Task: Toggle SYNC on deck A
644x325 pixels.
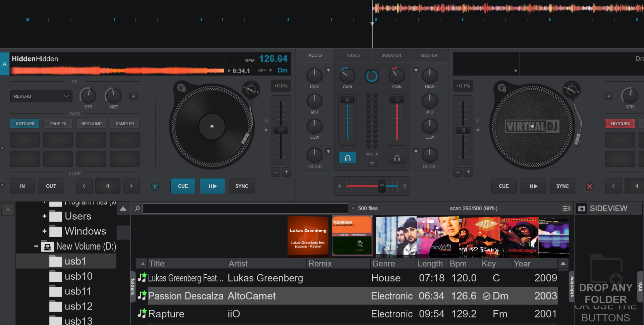Action: [x=241, y=186]
